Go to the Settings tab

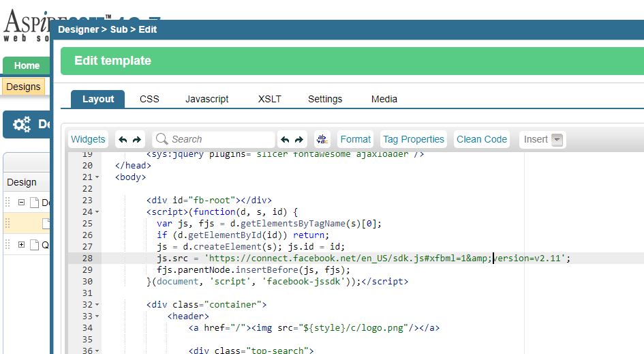click(325, 99)
